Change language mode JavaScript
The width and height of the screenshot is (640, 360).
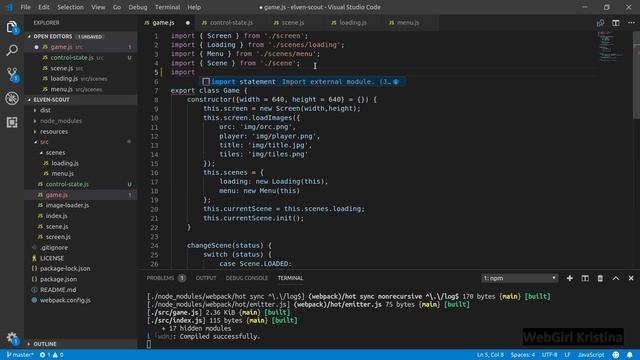(x=591, y=355)
